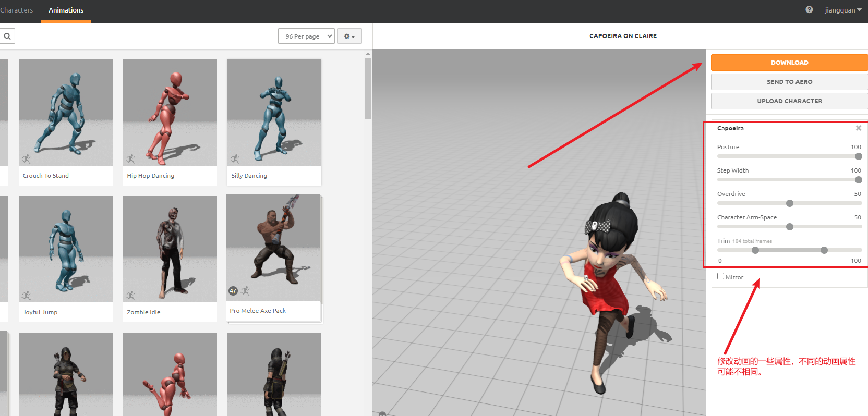The height and width of the screenshot is (416, 868).
Task: Click the Pro Melee Axe Pack label
Action: tap(258, 311)
